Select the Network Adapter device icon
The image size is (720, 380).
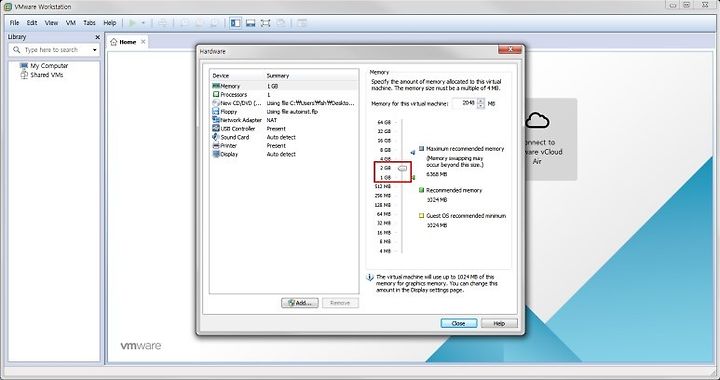tap(216, 120)
